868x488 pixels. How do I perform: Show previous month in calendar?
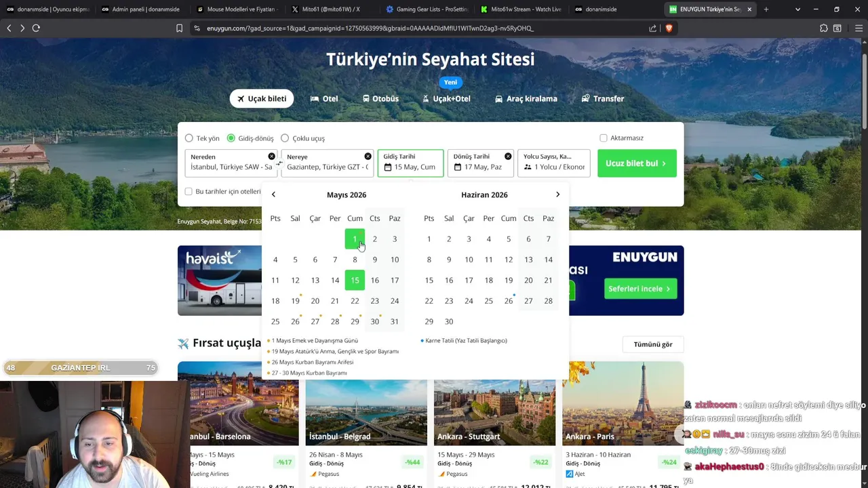(273, 195)
